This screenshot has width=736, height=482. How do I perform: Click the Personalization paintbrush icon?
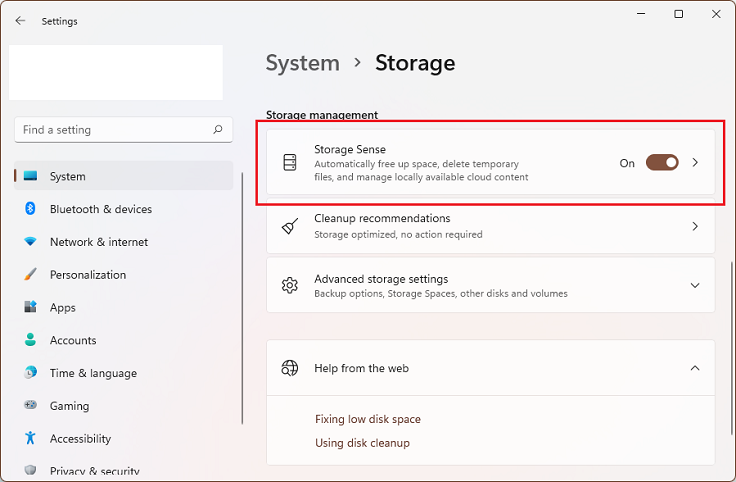pos(31,274)
